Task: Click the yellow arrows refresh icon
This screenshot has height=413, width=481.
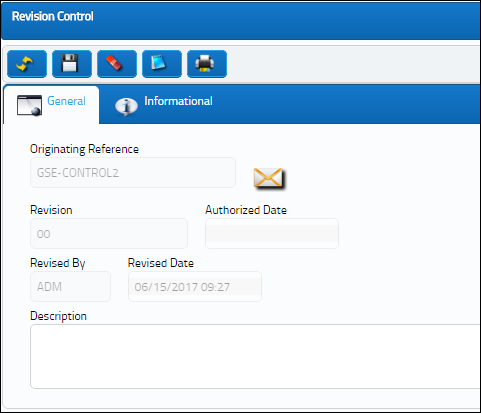Action: pos(27,64)
